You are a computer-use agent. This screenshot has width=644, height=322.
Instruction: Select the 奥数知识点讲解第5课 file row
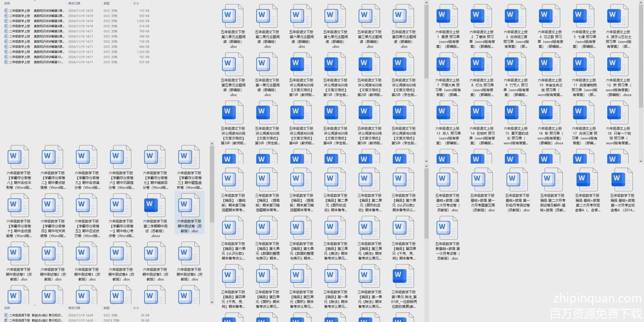77,31
